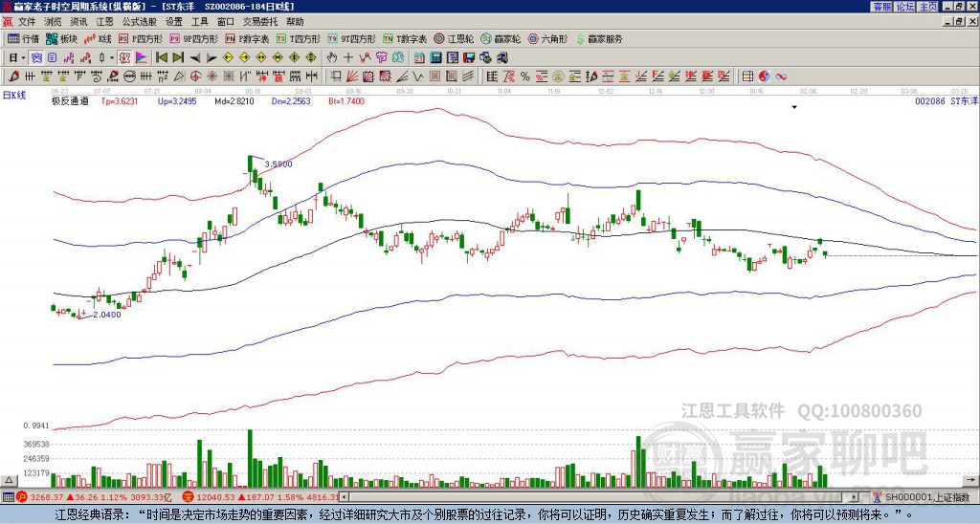This screenshot has height=524, width=980.
Task: Open the 公式选股 menu
Action: (140, 22)
